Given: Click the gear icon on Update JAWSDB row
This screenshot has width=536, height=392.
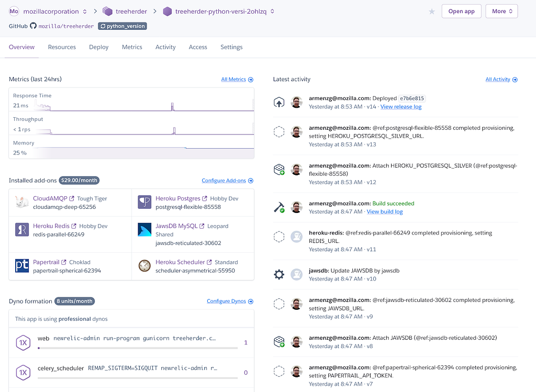Looking at the screenshot, I should point(279,274).
